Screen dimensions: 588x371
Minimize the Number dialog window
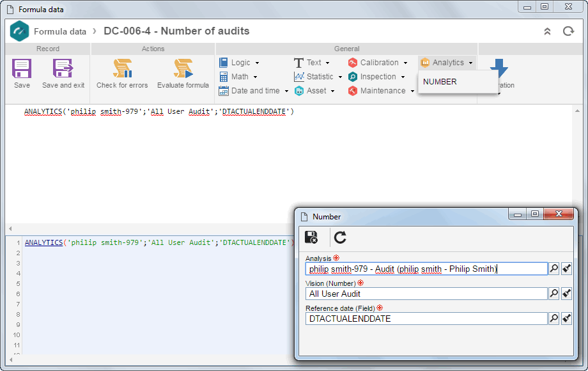(518, 214)
